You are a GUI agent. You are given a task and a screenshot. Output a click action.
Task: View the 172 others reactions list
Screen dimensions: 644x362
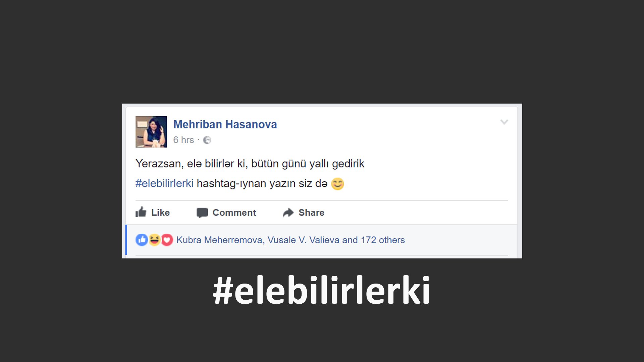383,240
